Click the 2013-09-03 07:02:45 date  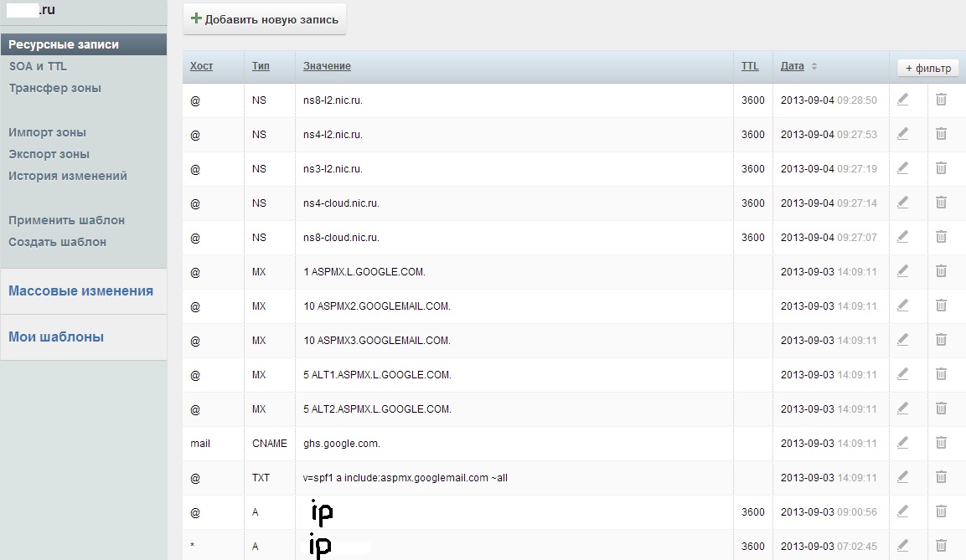[x=829, y=547]
